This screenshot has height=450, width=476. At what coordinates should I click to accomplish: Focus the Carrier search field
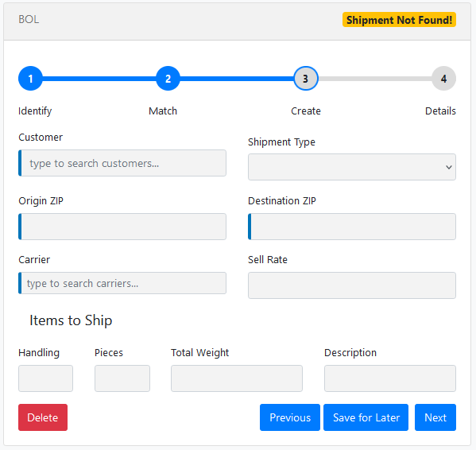click(122, 283)
